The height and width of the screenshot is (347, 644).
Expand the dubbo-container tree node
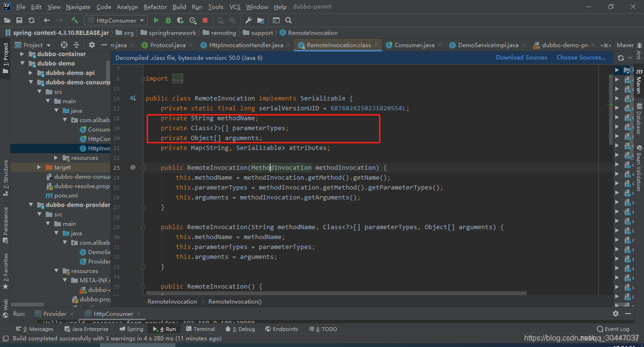[x=22, y=54]
